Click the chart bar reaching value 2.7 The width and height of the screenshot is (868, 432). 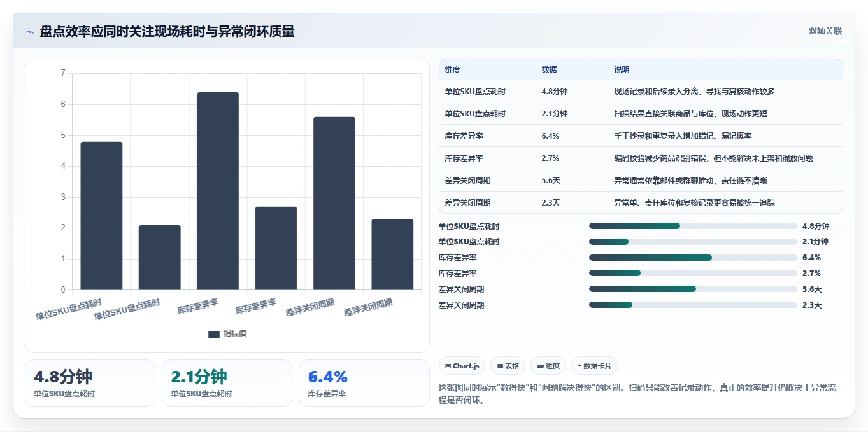(276, 248)
